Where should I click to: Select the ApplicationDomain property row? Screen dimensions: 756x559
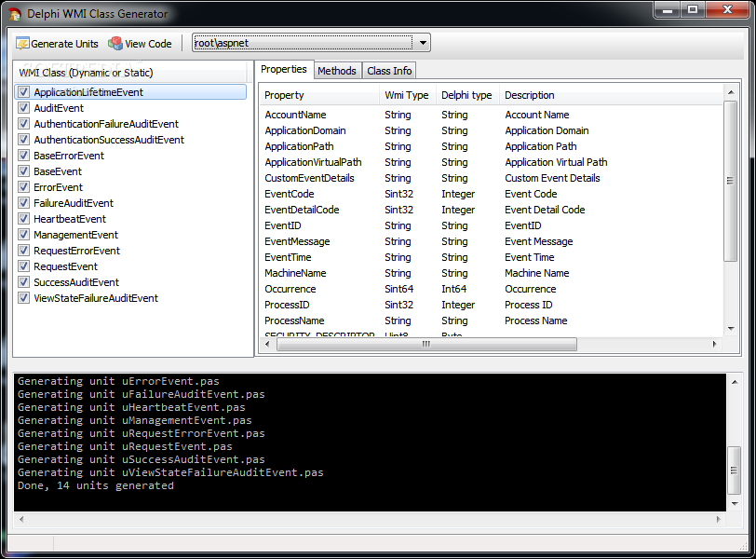492,130
